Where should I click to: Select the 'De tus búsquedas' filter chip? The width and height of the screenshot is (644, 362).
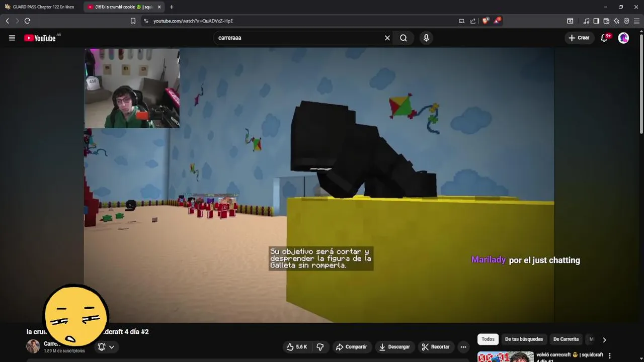click(x=524, y=339)
